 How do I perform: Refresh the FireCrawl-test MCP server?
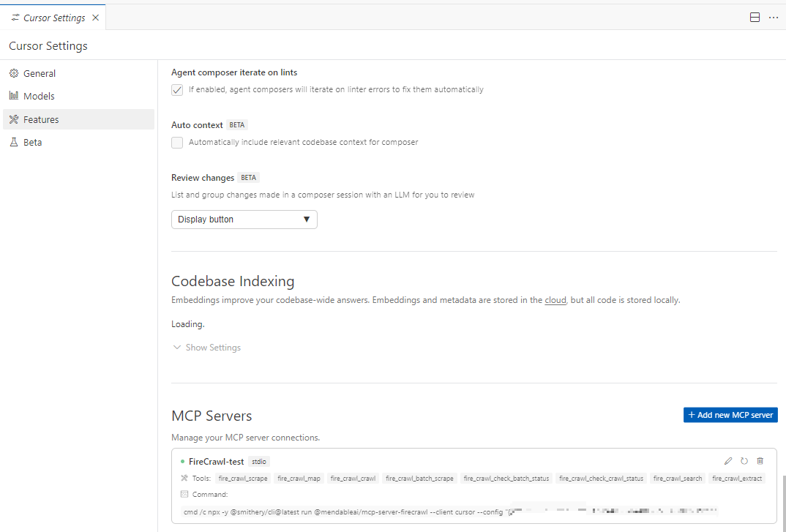pyautogui.click(x=744, y=461)
